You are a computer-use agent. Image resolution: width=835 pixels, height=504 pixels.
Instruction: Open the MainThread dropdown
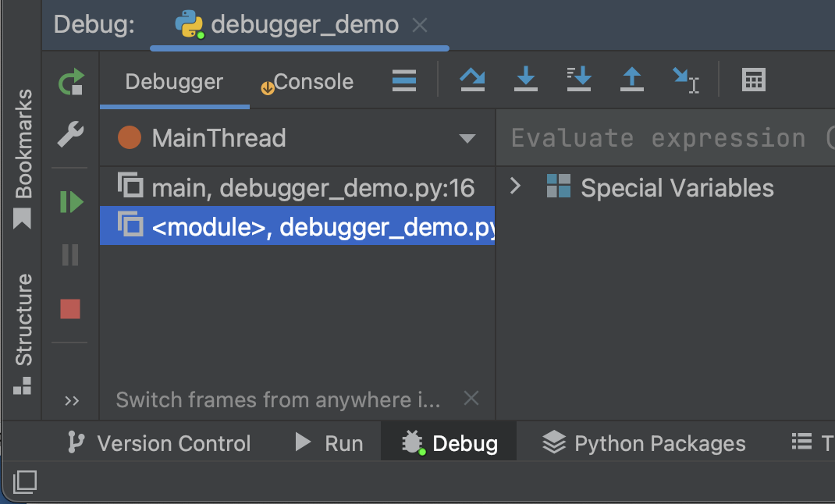[467, 139]
